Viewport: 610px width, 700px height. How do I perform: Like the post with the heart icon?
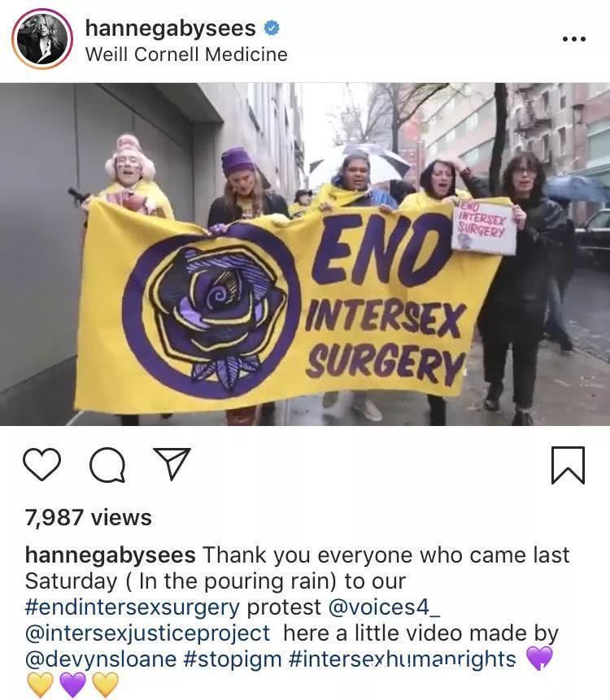(x=41, y=464)
